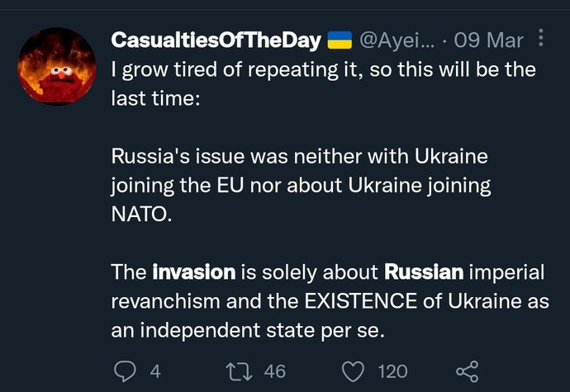Open the three-dot more options menu
The height and width of the screenshot is (392, 570).
pyautogui.click(x=540, y=37)
